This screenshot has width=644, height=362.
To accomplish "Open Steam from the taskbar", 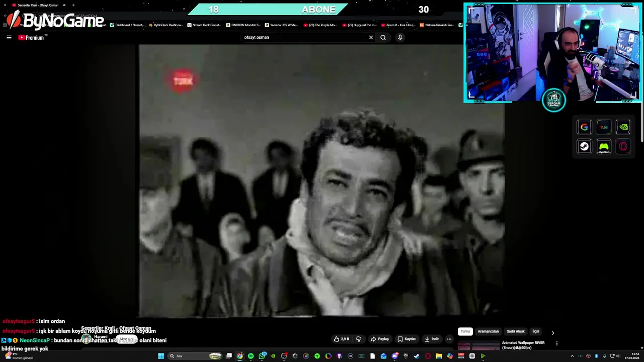I will [417, 356].
